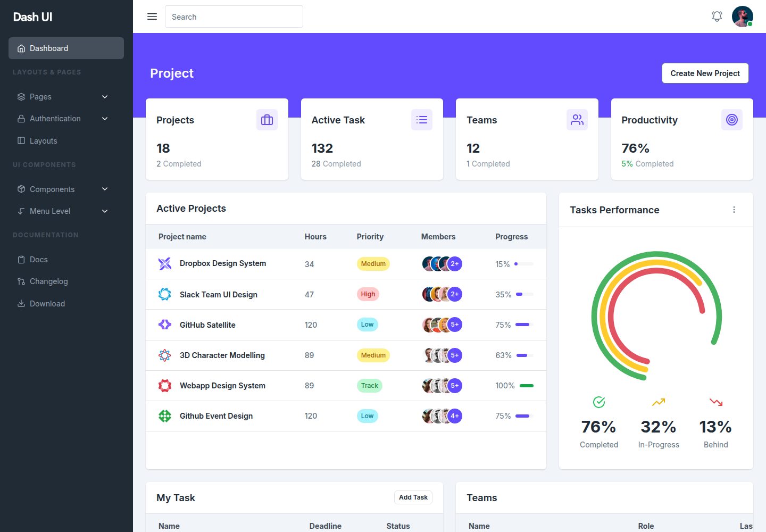Click the Teams users icon

pyautogui.click(x=577, y=120)
